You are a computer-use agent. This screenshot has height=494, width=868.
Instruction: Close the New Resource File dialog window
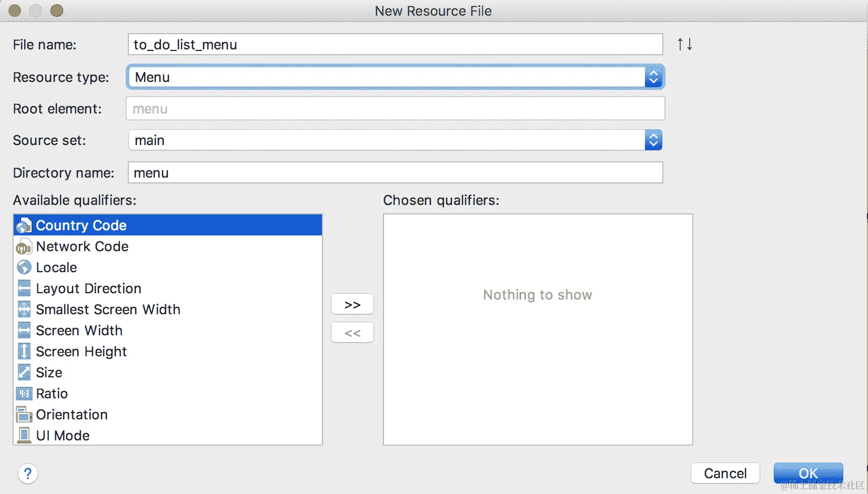[x=15, y=11]
